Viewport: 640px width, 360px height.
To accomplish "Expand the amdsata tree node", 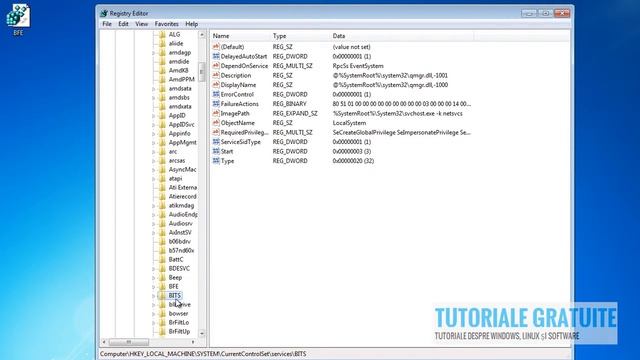I will coord(154,89).
